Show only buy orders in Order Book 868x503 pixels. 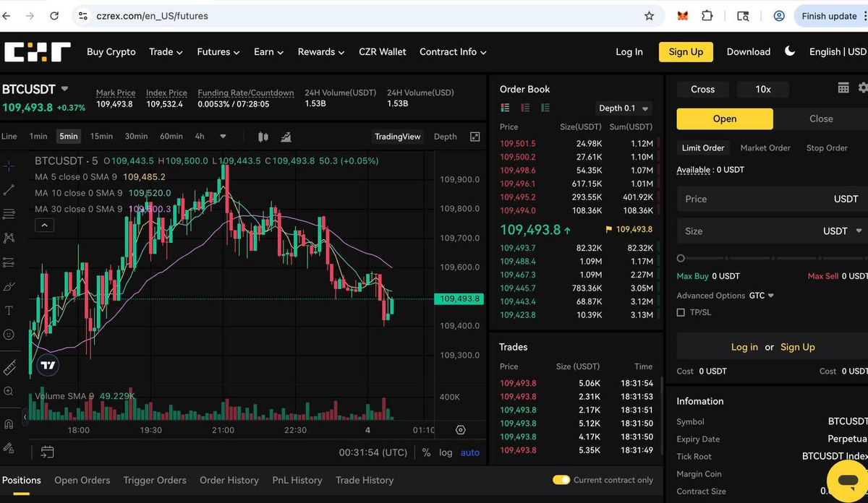coord(545,108)
